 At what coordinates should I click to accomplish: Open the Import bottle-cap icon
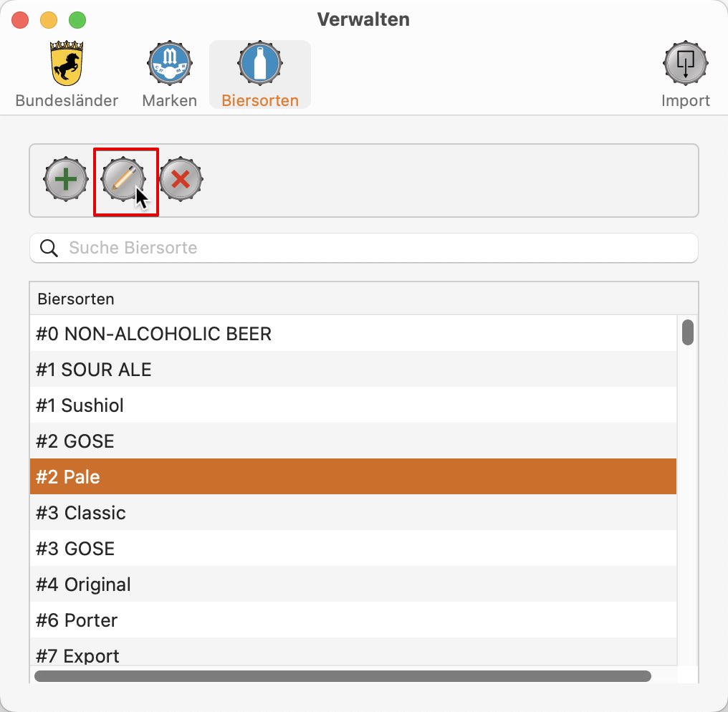(685, 75)
